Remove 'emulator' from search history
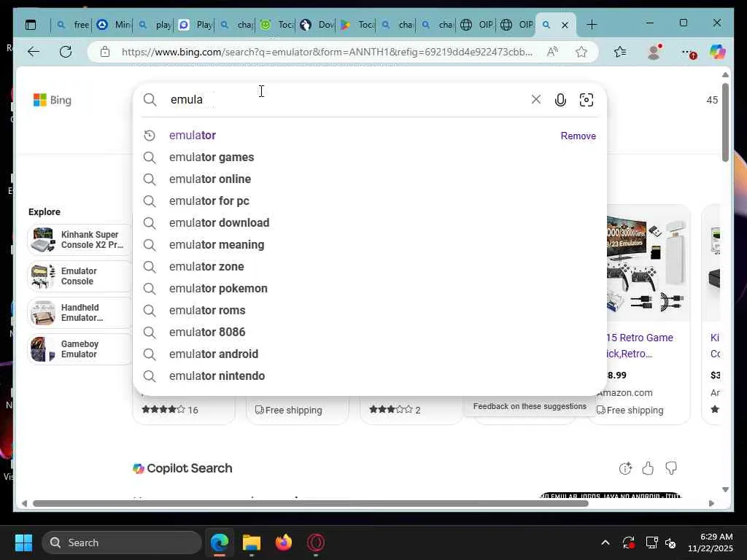 pyautogui.click(x=578, y=136)
